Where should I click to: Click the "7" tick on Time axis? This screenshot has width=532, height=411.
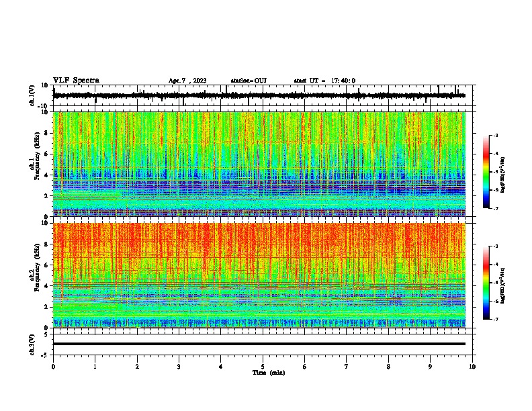[x=347, y=367]
